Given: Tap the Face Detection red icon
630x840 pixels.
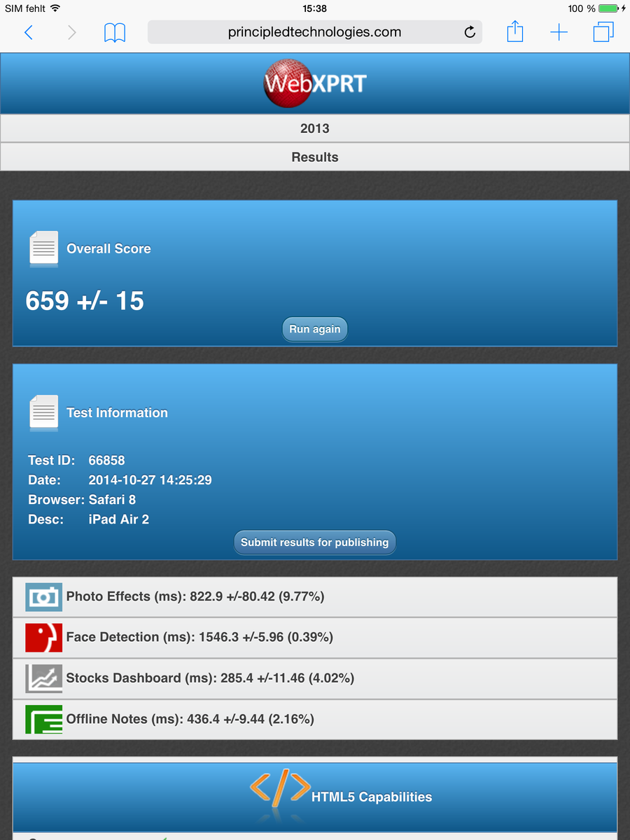Looking at the screenshot, I should point(44,638).
